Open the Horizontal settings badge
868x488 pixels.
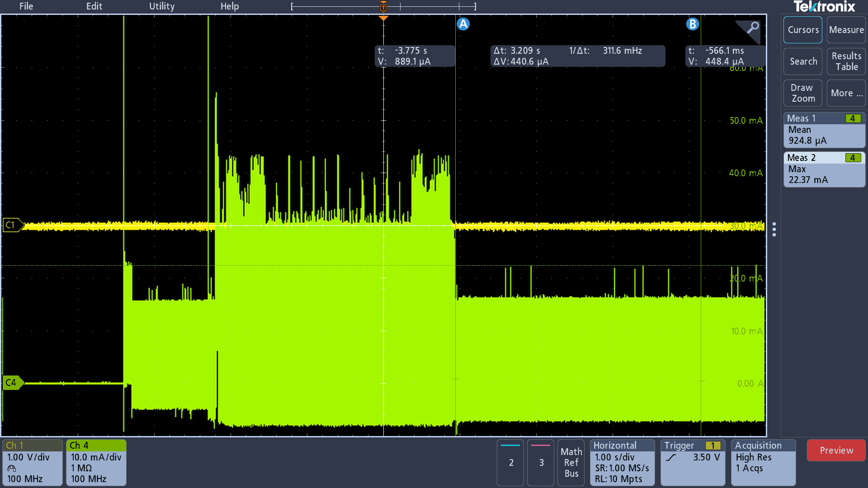pyautogui.click(x=623, y=462)
